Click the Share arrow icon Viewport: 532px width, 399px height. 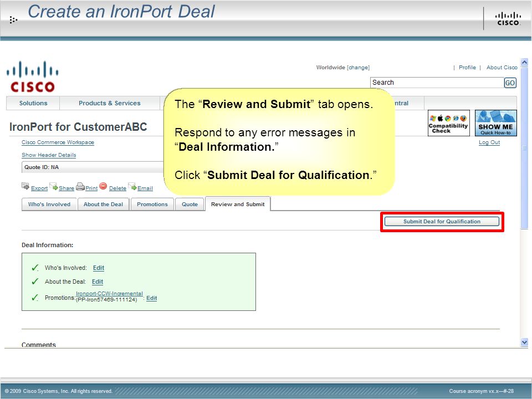coord(54,186)
